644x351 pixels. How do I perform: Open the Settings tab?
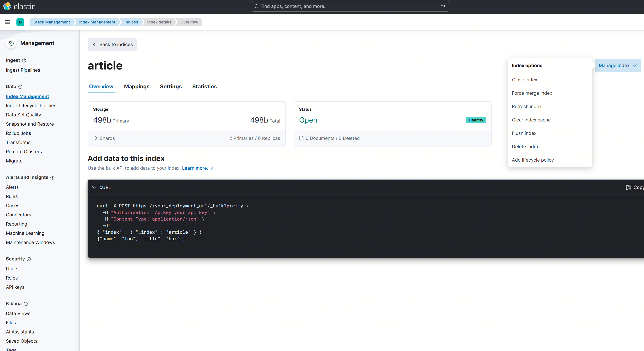click(171, 87)
